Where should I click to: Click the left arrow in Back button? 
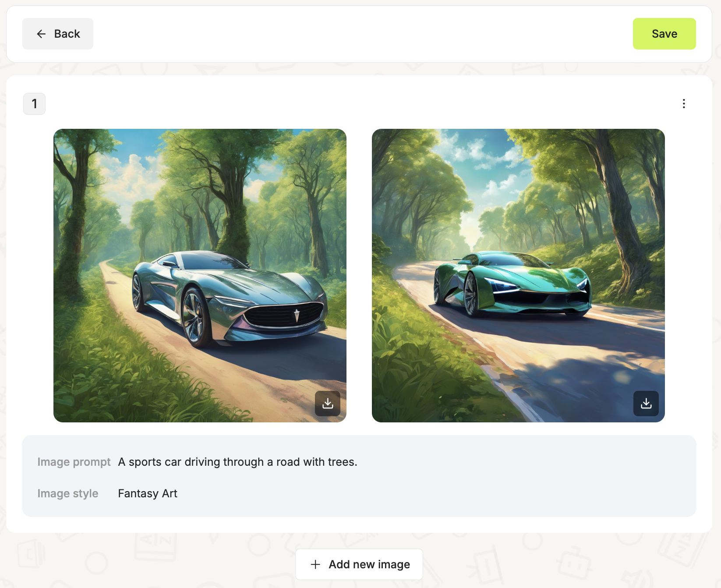(x=41, y=34)
